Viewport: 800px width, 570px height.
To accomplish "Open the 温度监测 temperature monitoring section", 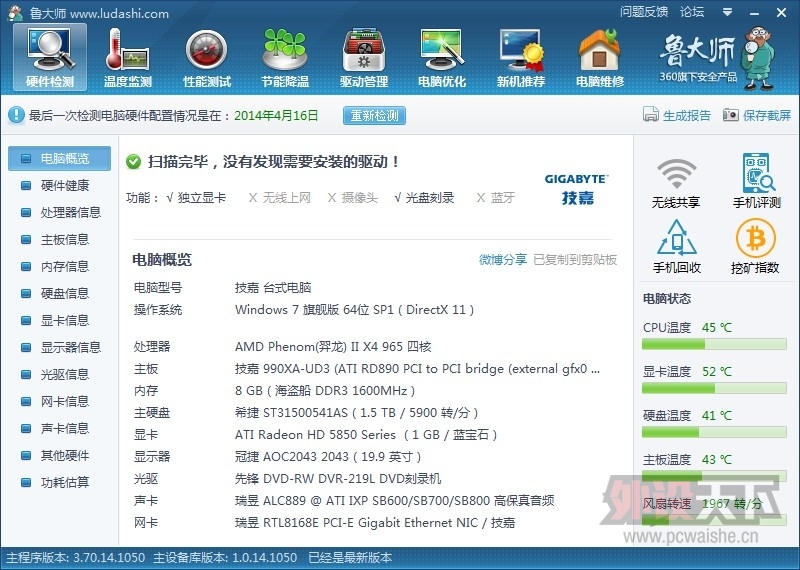I will [x=128, y=56].
